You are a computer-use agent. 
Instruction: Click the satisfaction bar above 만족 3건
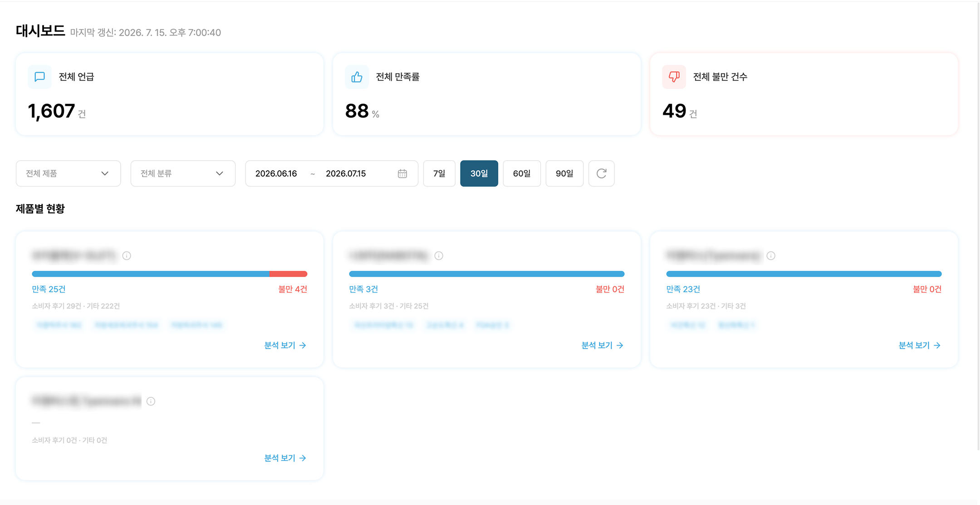(x=487, y=274)
